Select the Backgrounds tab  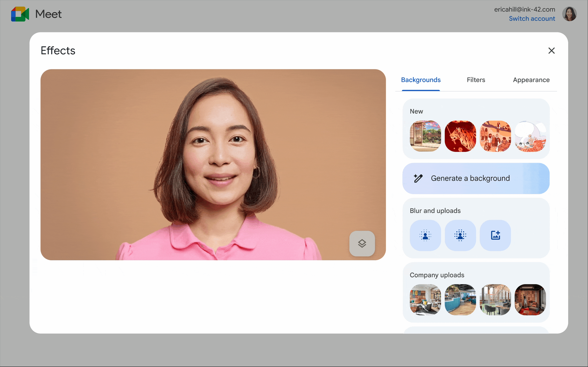421,80
